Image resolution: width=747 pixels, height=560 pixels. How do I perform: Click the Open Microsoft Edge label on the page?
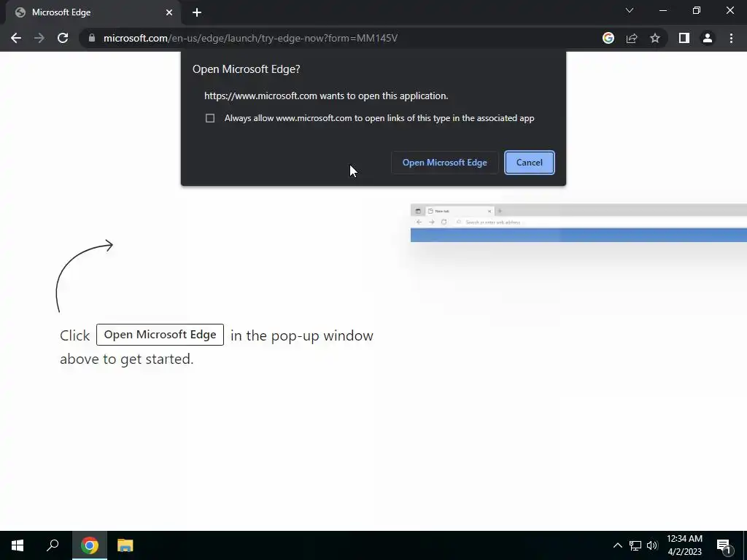point(160,335)
